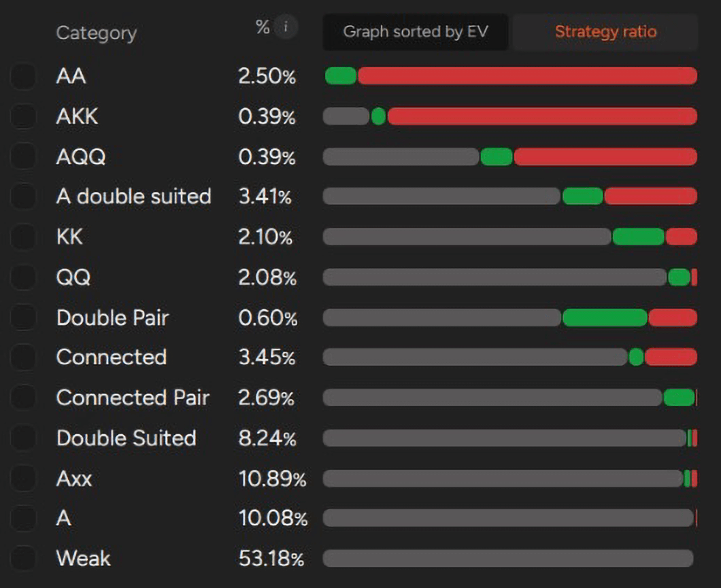Click the Connected category label
The image size is (721, 588).
[112, 357]
